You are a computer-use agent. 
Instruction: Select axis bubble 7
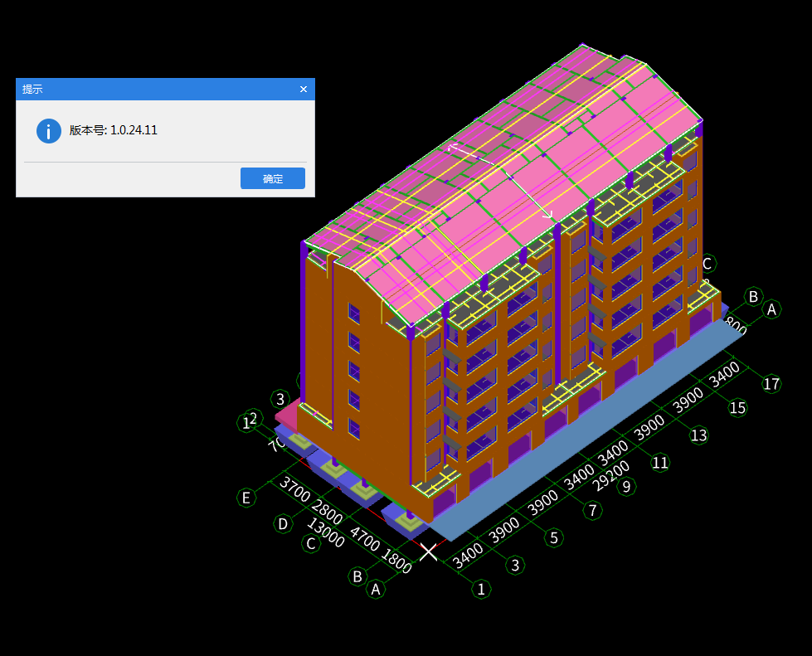tap(592, 511)
